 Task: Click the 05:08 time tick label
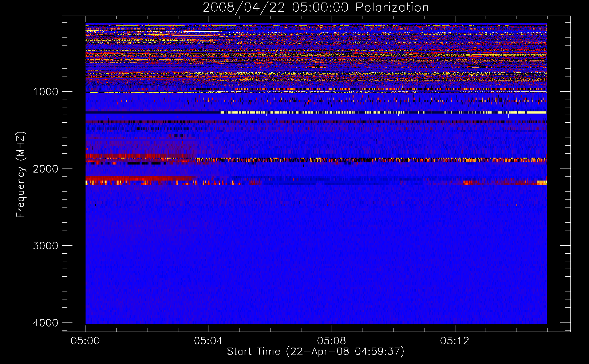[331, 341]
